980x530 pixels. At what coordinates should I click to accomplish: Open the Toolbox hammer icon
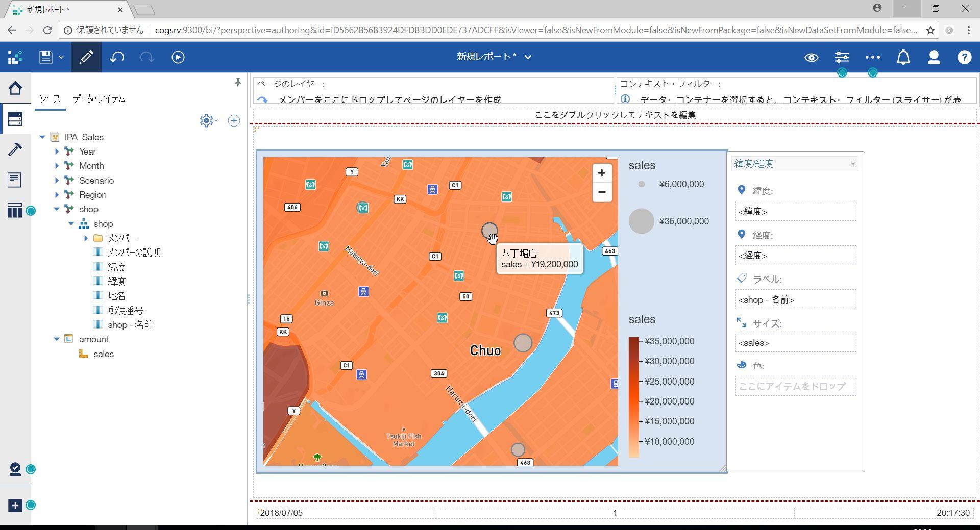15,149
